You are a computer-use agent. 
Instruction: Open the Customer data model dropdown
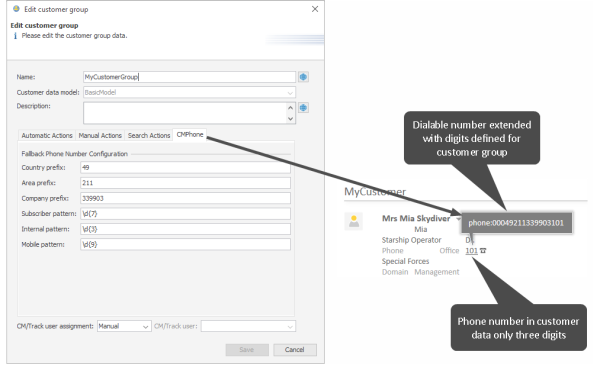tap(290, 93)
